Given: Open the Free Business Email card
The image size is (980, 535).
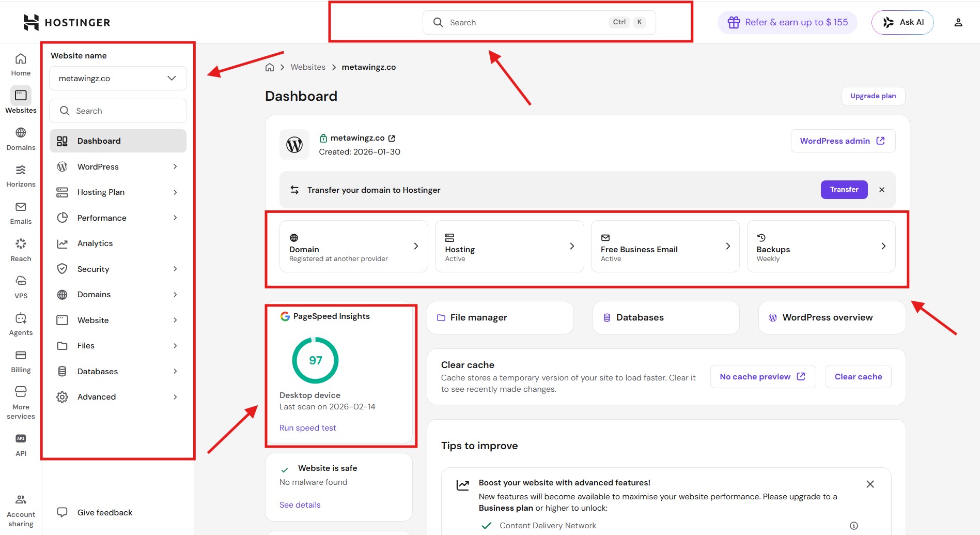Looking at the screenshot, I should pos(665,246).
